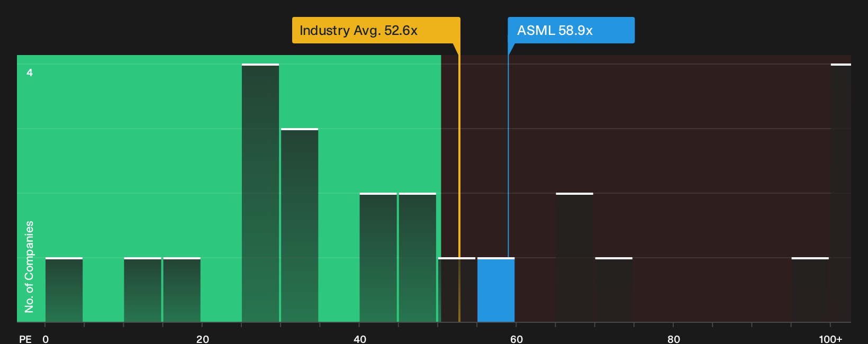Select the green bar at PE 0-5
This screenshot has width=868, height=344.
(x=64, y=290)
